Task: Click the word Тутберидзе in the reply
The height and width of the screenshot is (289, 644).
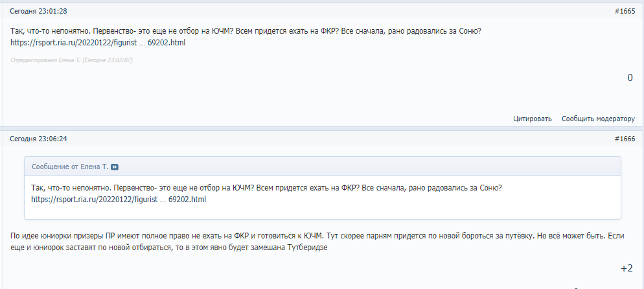Action: (309, 248)
